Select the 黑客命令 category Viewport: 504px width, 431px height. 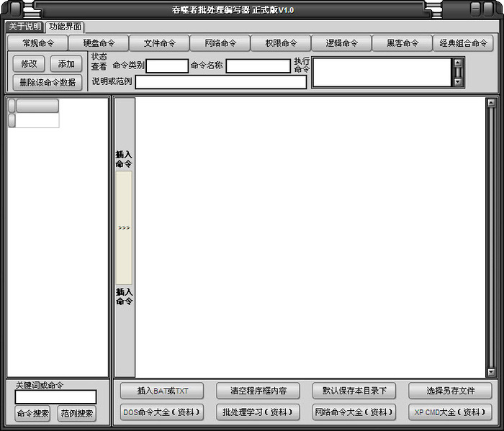coord(402,43)
